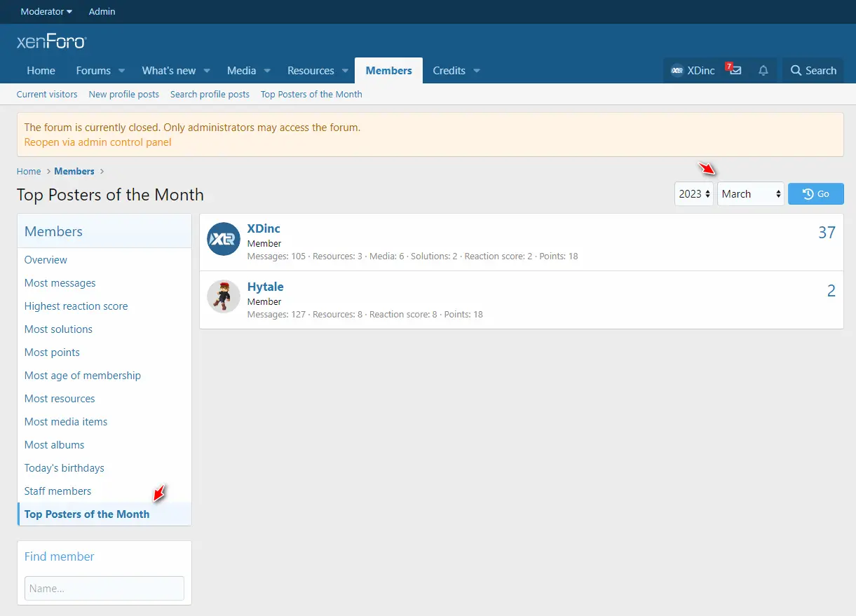Open Today's birthdays in sidebar

64,468
